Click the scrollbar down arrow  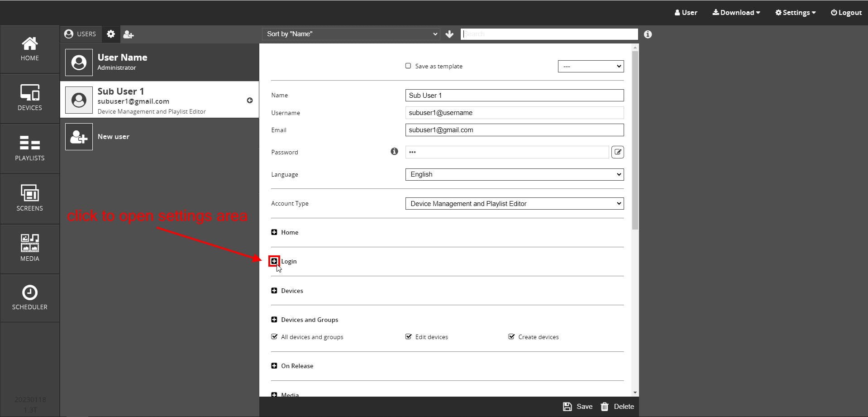click(x=635, y=393)
